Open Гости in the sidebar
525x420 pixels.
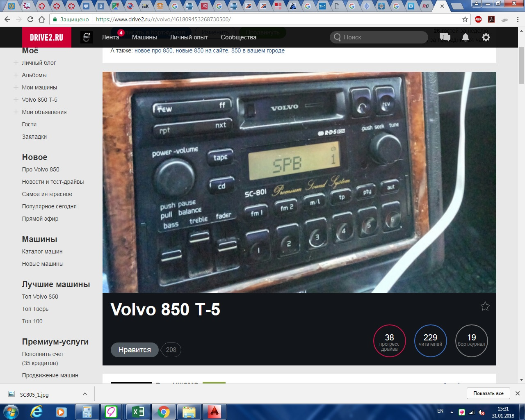tap(29, 124)
